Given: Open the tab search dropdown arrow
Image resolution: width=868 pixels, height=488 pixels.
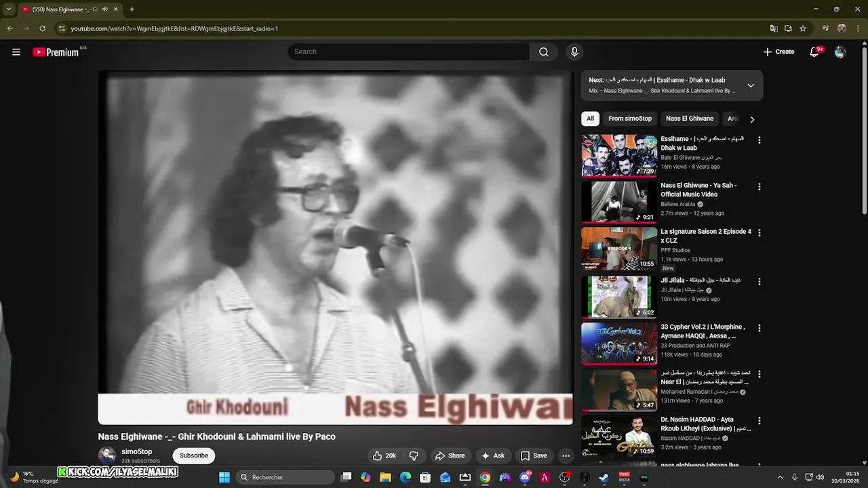Looking at the screenshot, I should click(x=9, y=9).
